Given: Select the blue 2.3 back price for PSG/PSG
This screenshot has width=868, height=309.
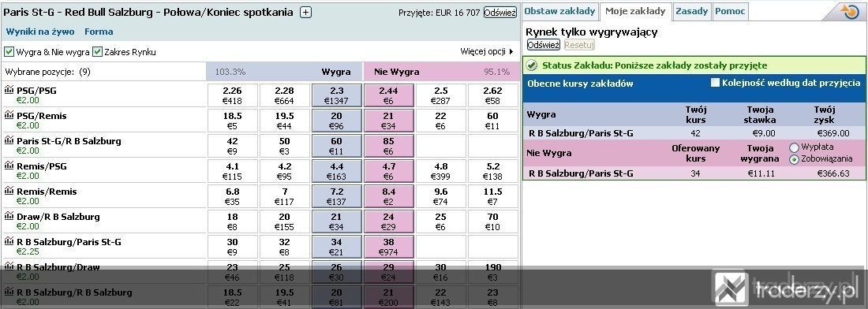Looking at the screenshot, I should 337,95.
